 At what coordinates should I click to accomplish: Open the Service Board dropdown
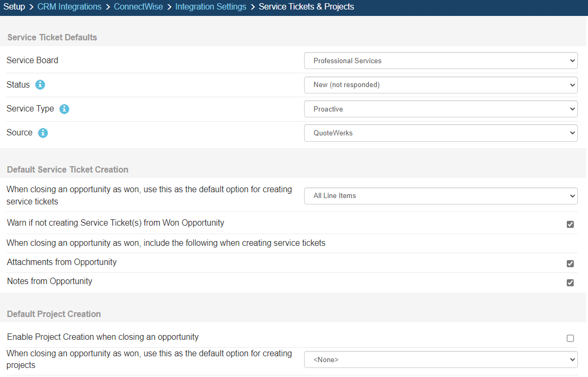(440, 61)
